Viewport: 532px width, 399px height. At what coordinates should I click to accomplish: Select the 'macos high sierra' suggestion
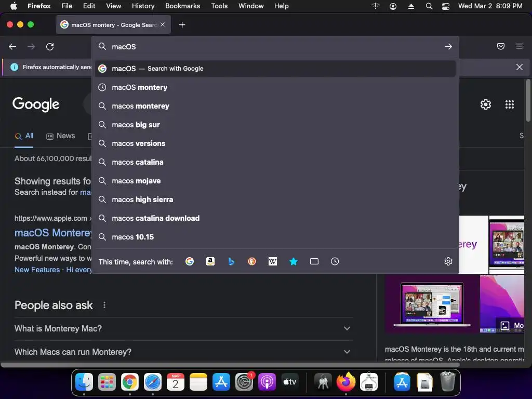click(275, 199)
